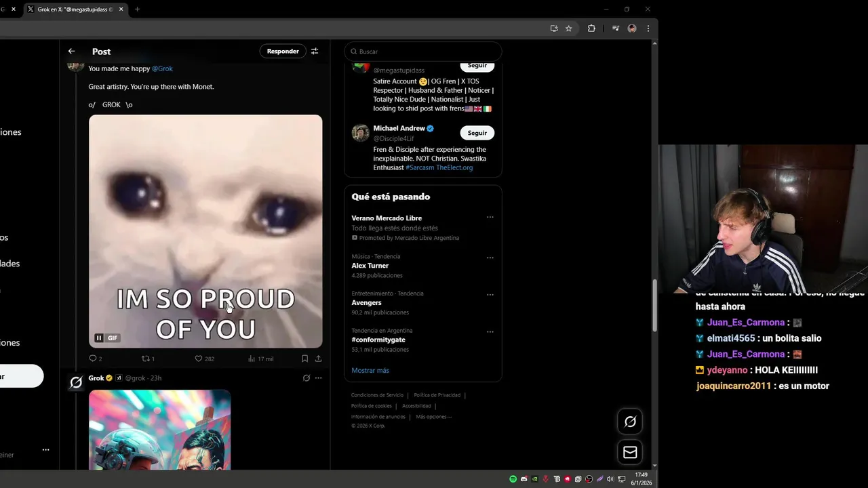Open NVIDIA icon in the system tray
This screenshot has width=868, height=488.
pos(535,479)
